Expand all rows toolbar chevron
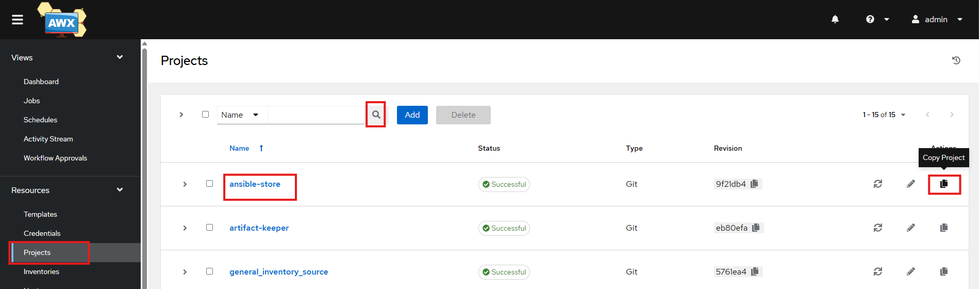Image resolution: width=980 pixels, height=289 pixels. click(181, 115)
